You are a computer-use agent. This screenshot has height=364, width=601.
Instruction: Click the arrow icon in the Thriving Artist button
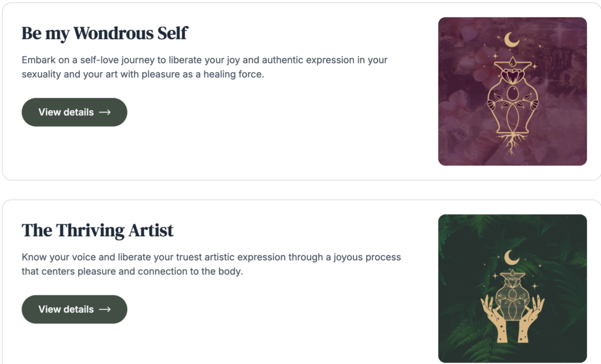(104, 309)
